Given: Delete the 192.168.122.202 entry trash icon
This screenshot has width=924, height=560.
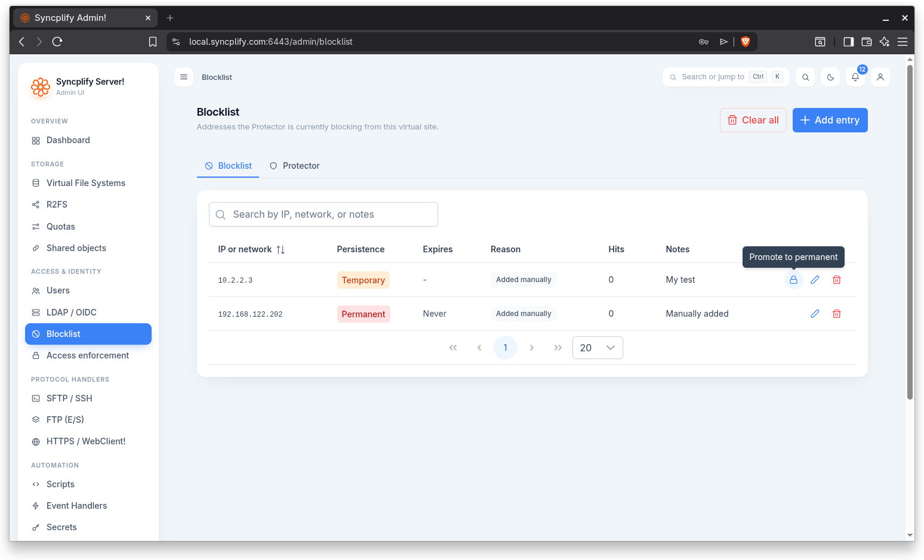Looking at the screenshot, I should [836, 314].
